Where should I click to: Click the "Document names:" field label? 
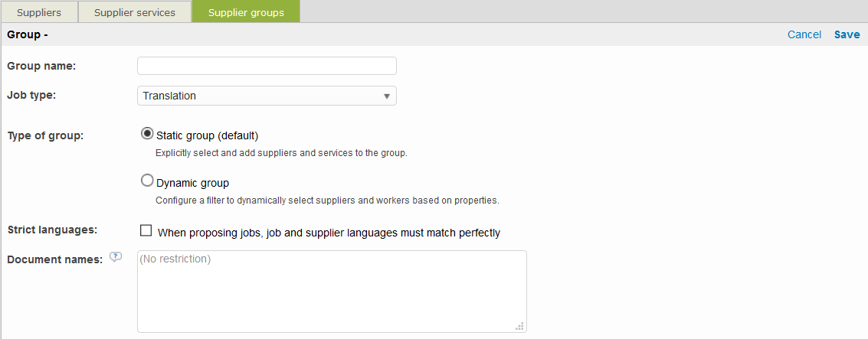tap(54, 259)
